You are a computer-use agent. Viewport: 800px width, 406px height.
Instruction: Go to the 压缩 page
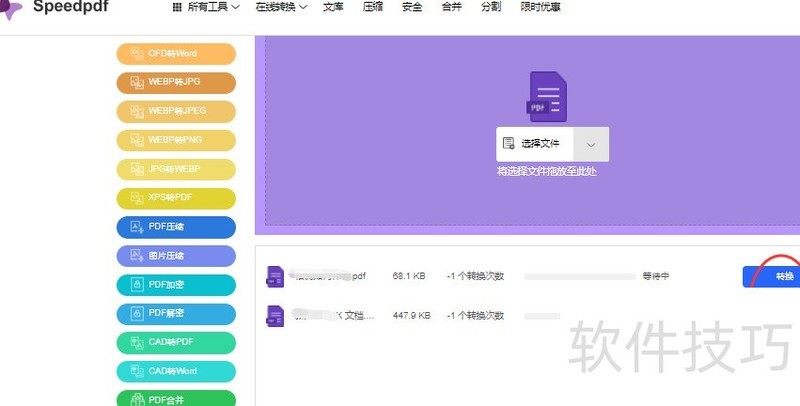(x=372, y=7)
